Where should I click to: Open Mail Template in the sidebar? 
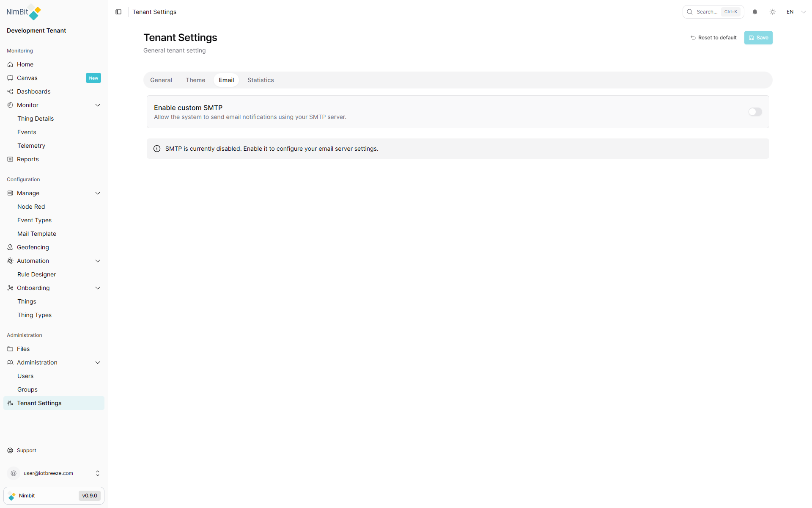pyautogui.click(x=37, y=234)
